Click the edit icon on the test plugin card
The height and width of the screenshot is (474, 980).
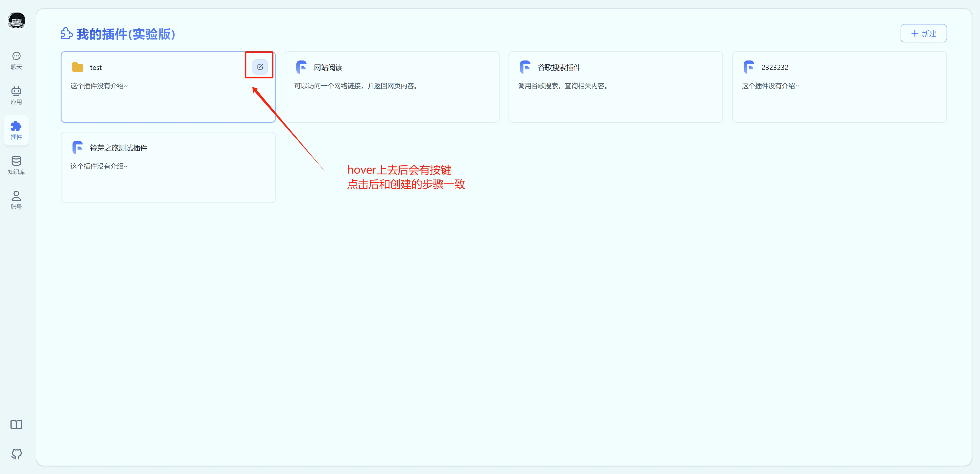259,67
